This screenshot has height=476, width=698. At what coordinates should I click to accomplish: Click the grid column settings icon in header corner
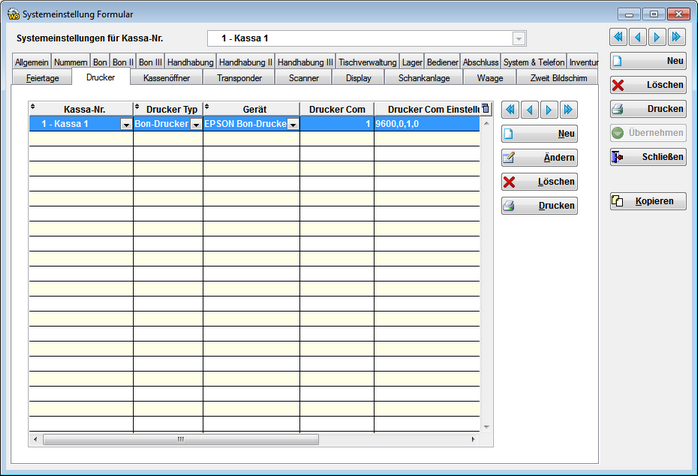tap(486, 108)
